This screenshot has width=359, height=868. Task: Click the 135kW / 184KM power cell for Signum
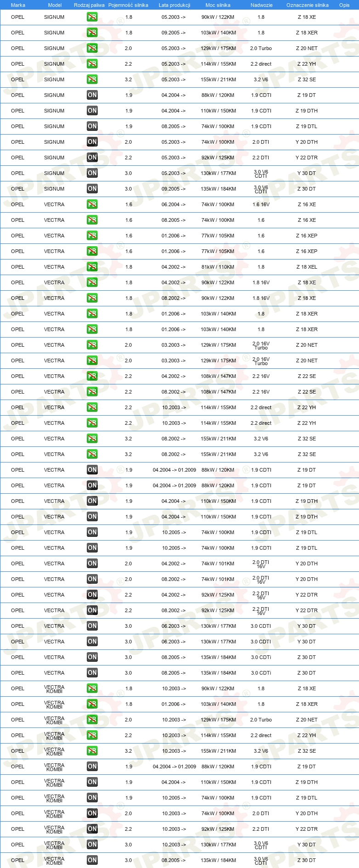(x=218, y=189)
